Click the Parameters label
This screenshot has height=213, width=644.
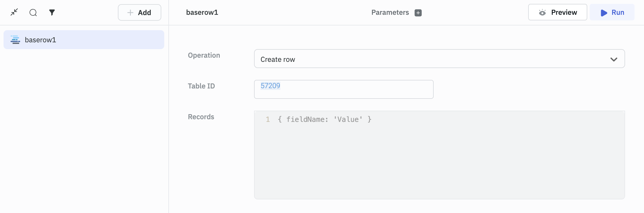[x=390, y=12]
